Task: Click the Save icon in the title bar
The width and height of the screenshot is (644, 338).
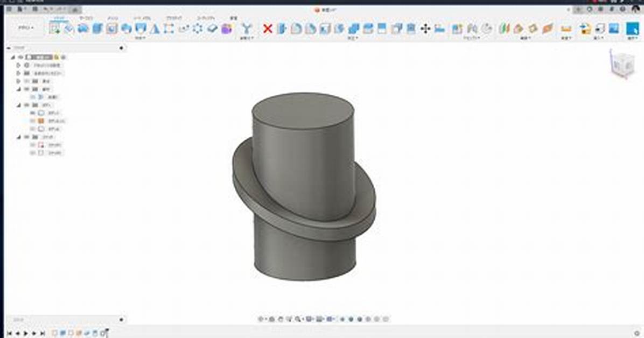Action: coord(35,9)
